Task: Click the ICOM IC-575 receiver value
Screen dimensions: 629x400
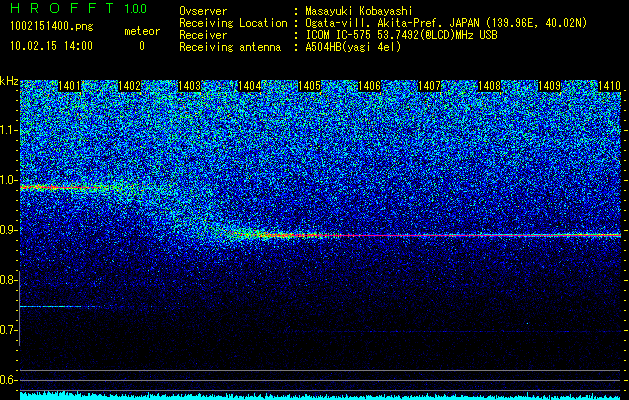Action: [x=401, y=35]
